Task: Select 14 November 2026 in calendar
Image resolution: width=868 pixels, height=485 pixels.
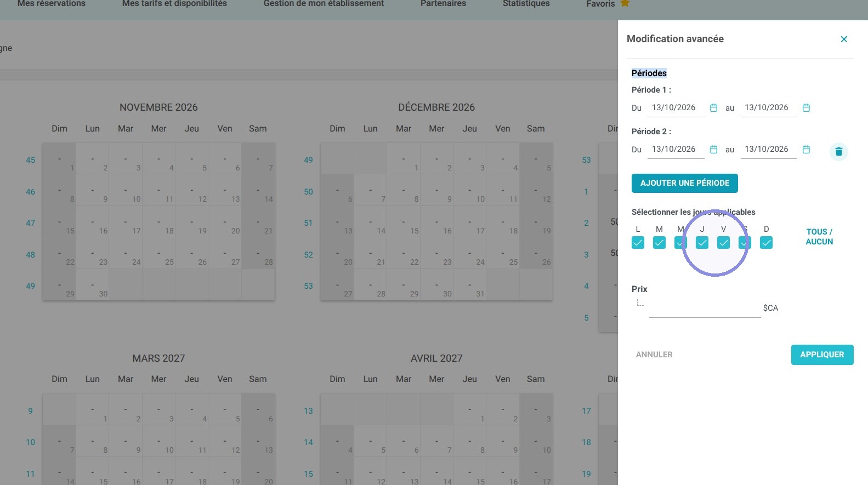Action: coord(258,190)
